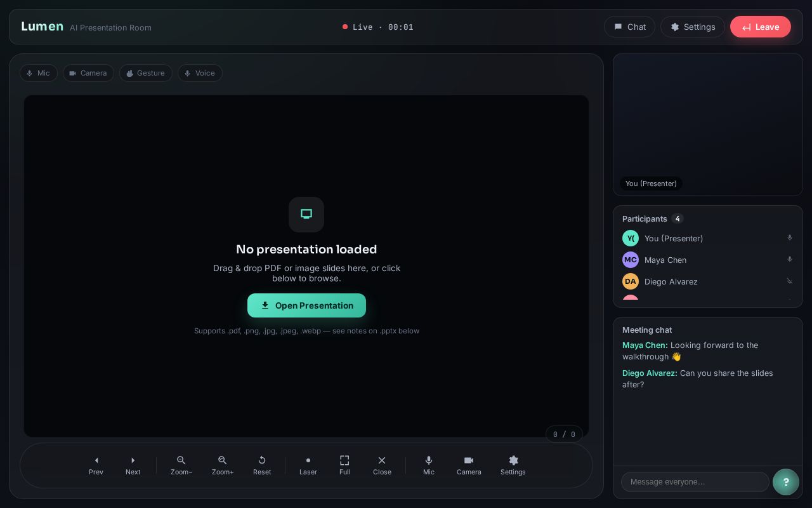Click Diego Alvarez's chat message
This screenshot has width=812, height=508.
[708, 379]
